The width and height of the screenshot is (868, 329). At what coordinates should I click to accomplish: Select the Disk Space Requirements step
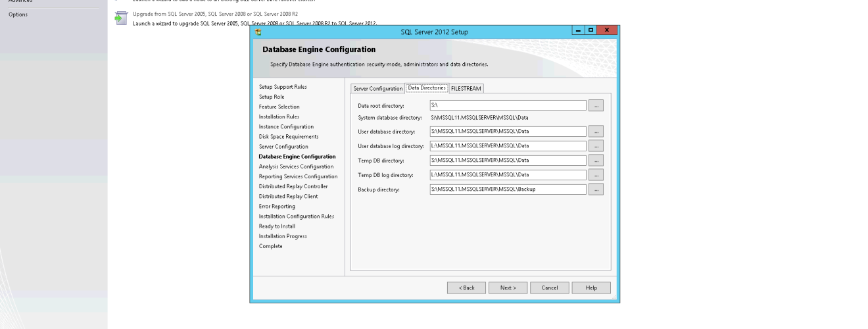[288, 136]
